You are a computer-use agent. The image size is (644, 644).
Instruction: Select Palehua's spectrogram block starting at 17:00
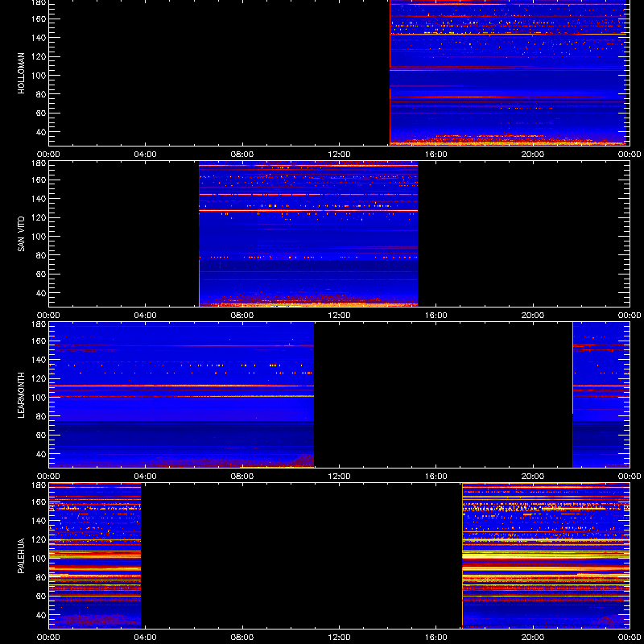tap(547, 555)
